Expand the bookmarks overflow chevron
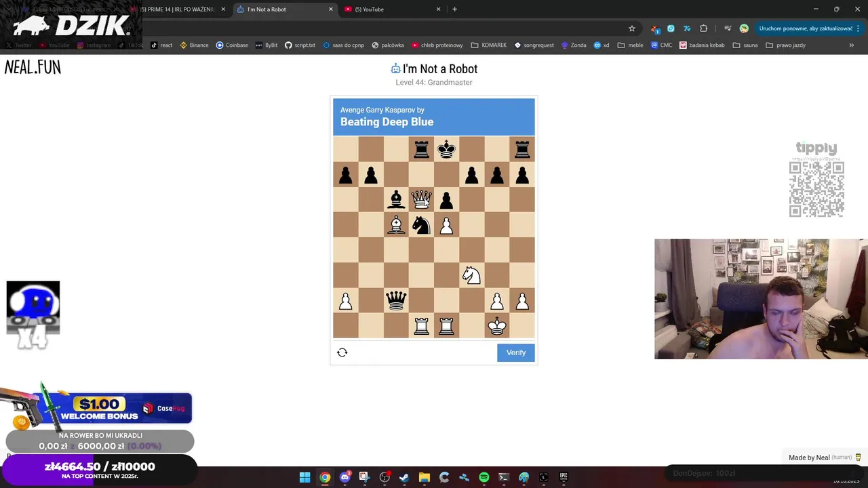 (851, 45)
